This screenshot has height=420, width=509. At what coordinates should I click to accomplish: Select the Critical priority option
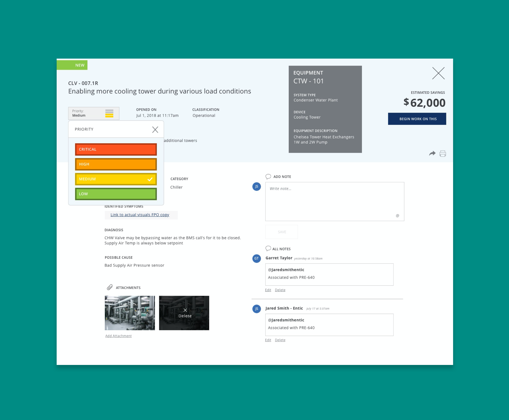tap(116, 149)
